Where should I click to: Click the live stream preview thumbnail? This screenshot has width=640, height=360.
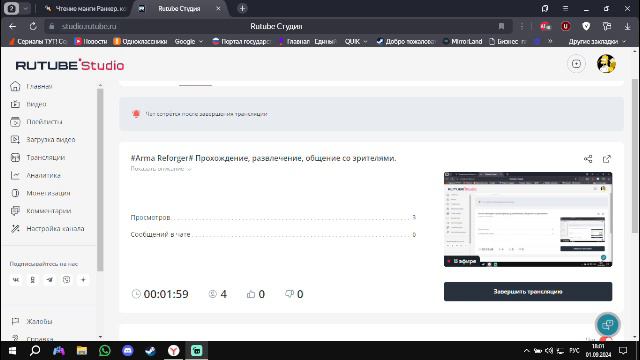(528, 219)
